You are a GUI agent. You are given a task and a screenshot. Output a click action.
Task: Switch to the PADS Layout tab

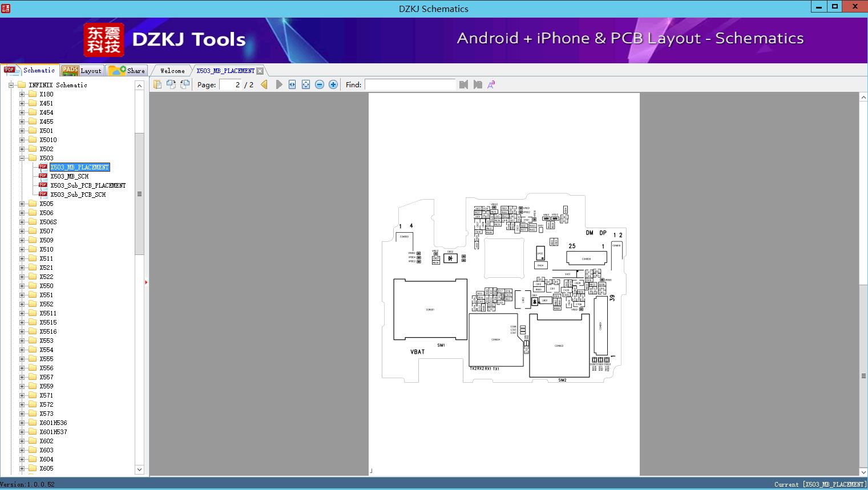pyautogui.click(x=82, y=70)
